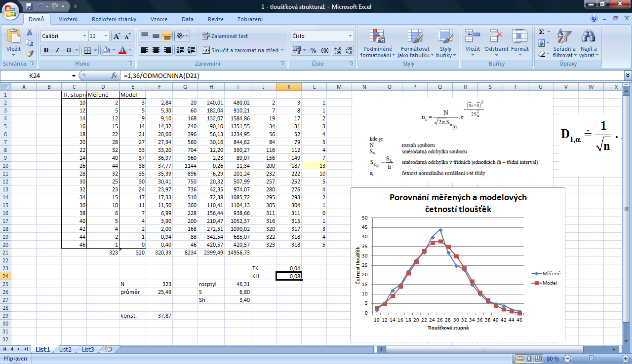Image resolution: width=632 pixels, height=364 pixels.
Task: Align text to top of cell
Action: tap(144, 36)
